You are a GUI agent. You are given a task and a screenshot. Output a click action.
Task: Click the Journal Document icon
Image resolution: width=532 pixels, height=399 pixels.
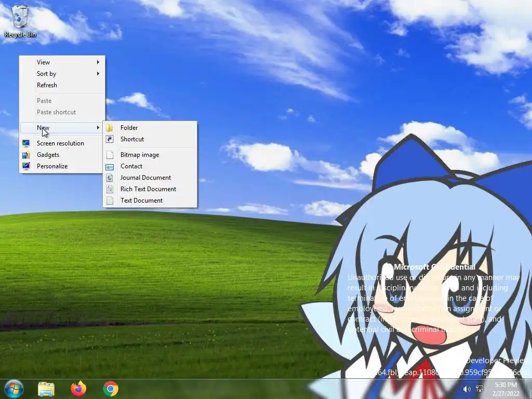click(x=110, y=178)
